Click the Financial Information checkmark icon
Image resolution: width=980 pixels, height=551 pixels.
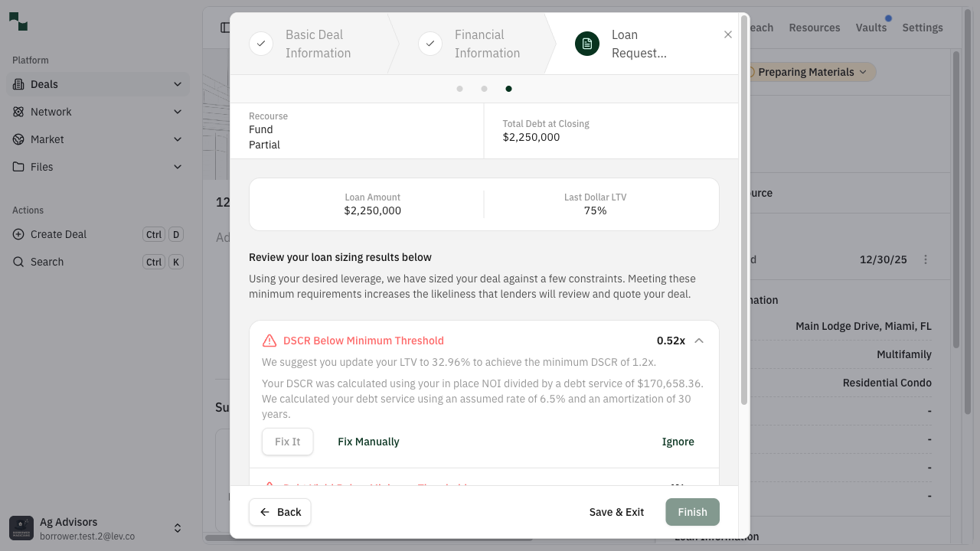(430, 44)
